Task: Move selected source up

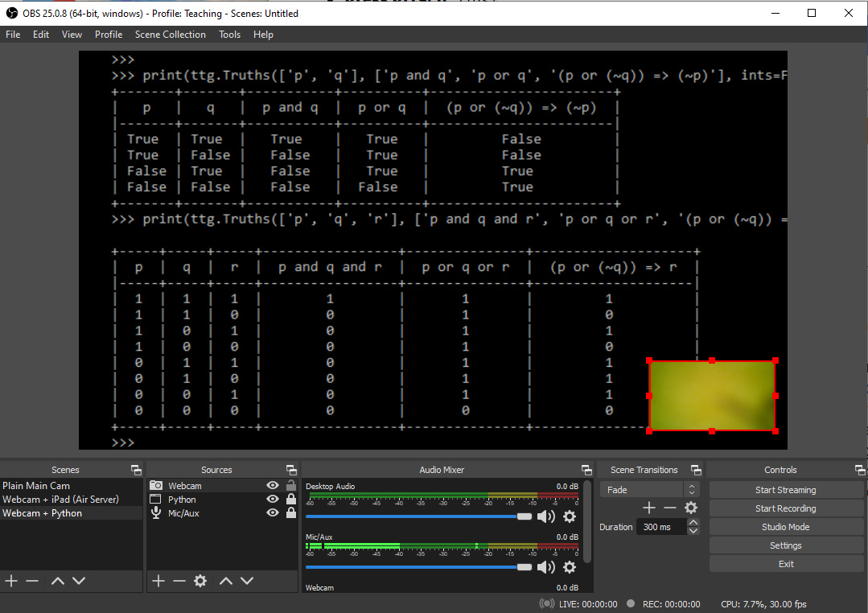Action: 226,581
